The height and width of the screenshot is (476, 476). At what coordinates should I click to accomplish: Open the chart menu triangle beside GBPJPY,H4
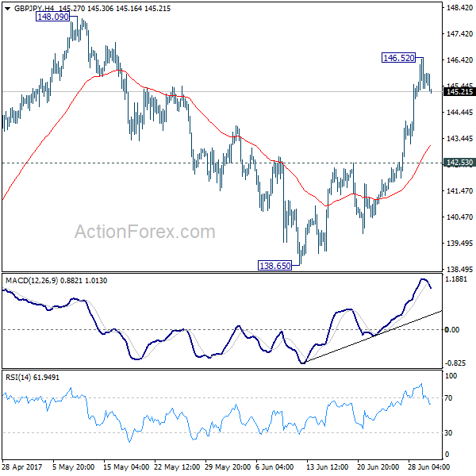pos(8,9)
